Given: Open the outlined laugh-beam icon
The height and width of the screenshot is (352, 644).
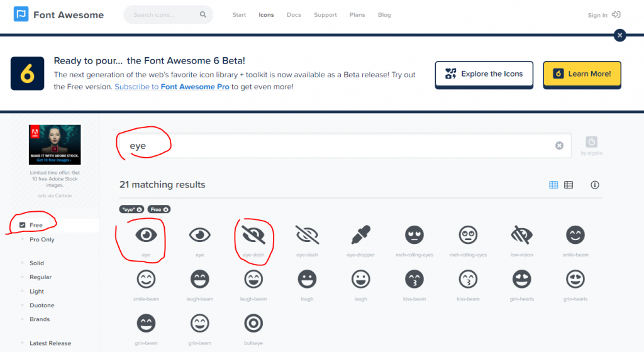Looking at the screenshot, I should pos(253,279).
